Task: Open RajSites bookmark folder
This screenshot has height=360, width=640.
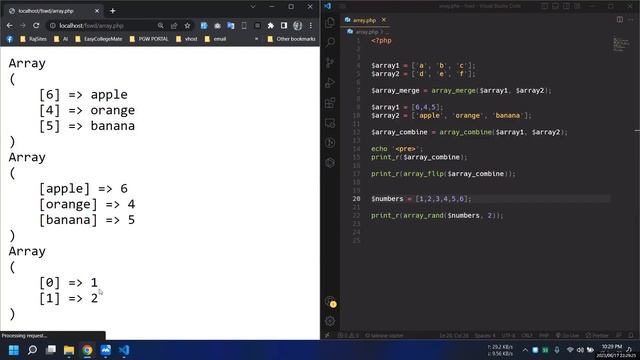Action: click(33, 39)
